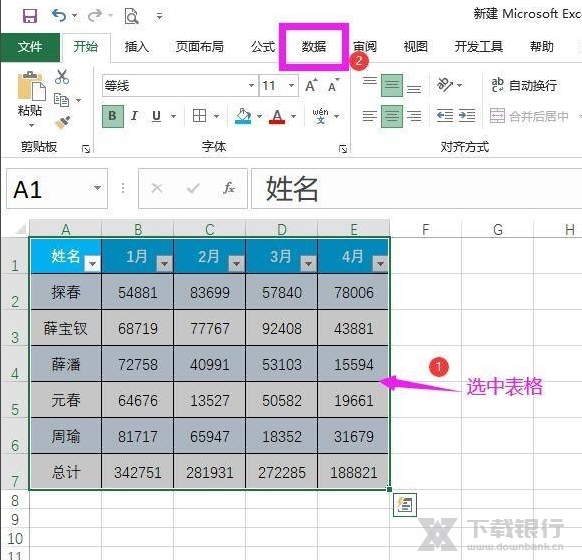Click the Borders grid icon
582x560 pixels.
[199, 116]
